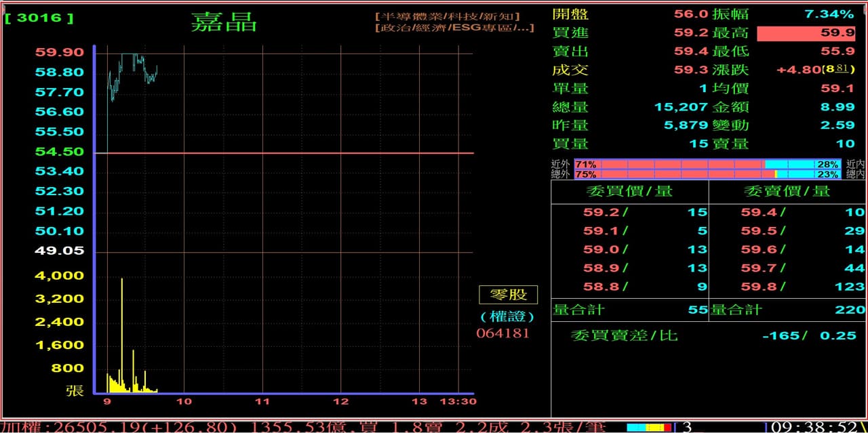868x433 pixels.
Task: Click highlighted 最高 59.9 value
Action: click(x=806, y=33)
